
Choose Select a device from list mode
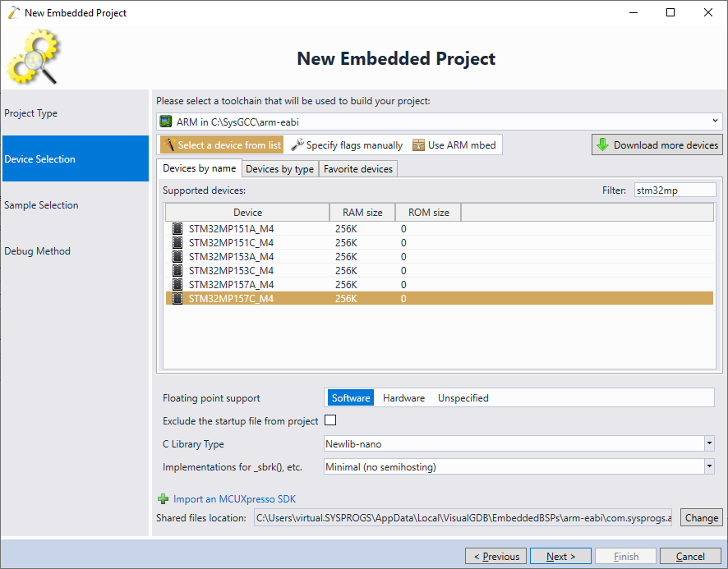click(222, 145)
